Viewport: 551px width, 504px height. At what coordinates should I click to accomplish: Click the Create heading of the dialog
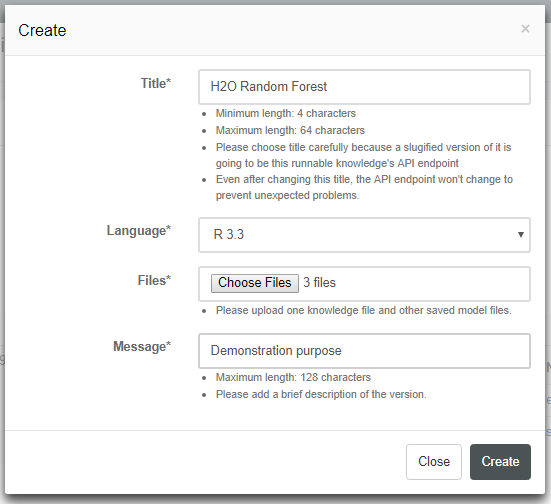pyautogui.click(x=42, y=30)
